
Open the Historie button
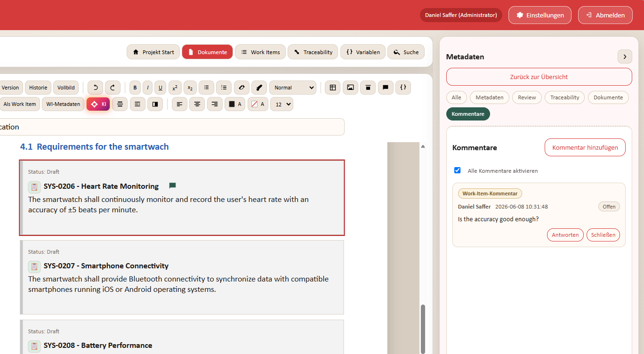(38, 88)
